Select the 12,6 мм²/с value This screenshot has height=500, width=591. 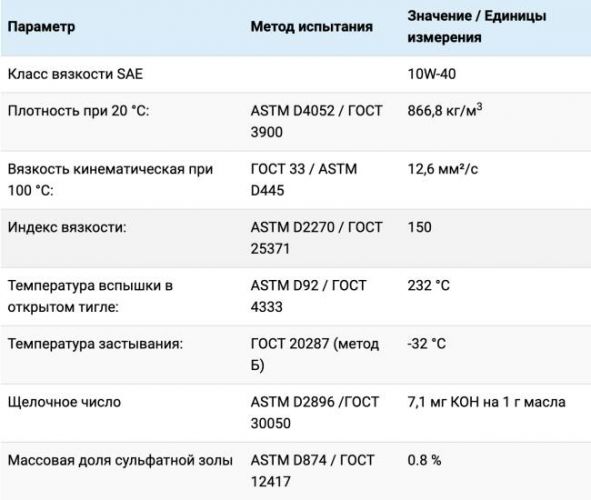(x=443, y=169)
